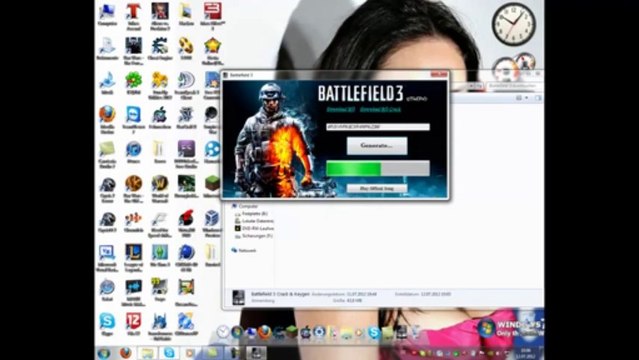Open the Skype desktop shortcut
The width and height of the screenshot is (639, 360).
tap(107, 324)
